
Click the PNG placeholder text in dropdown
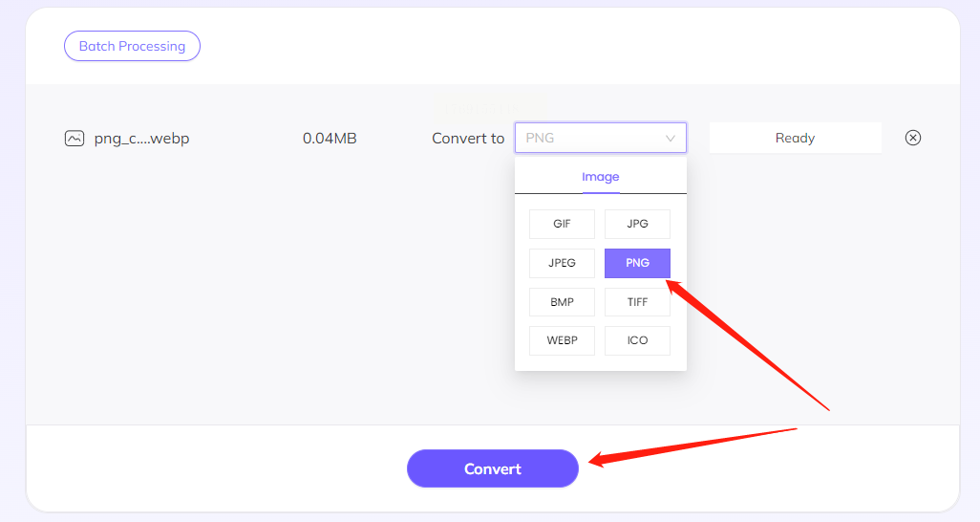pos(541,138)
